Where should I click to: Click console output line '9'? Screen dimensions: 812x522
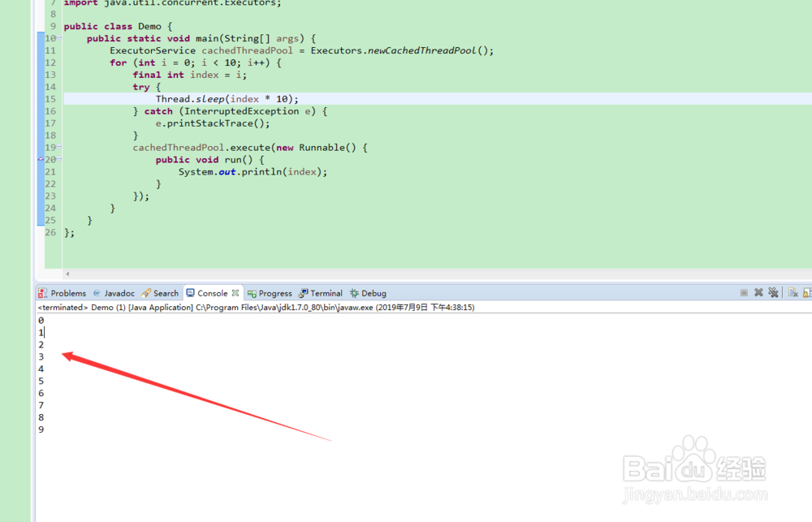pyautogui.click(x=41, y=429)
